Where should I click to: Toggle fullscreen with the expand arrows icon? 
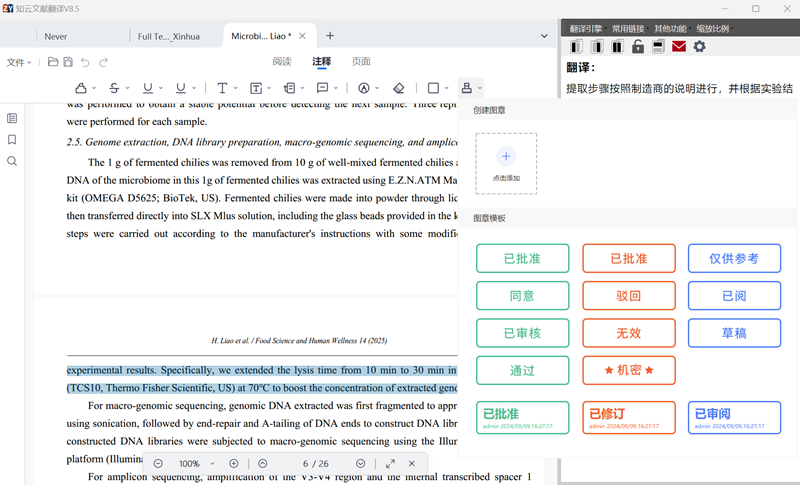(x=390, y=464)
